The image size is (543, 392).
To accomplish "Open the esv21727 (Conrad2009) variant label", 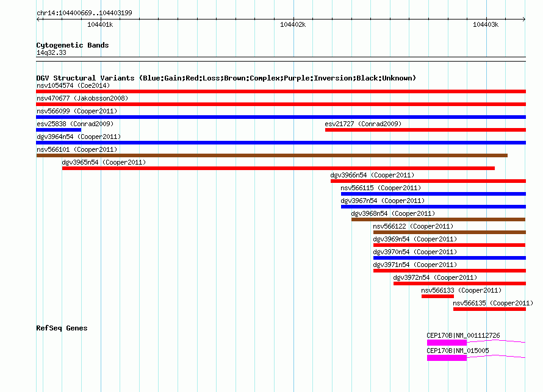I will pyautogui.click(x=363, y=124).
